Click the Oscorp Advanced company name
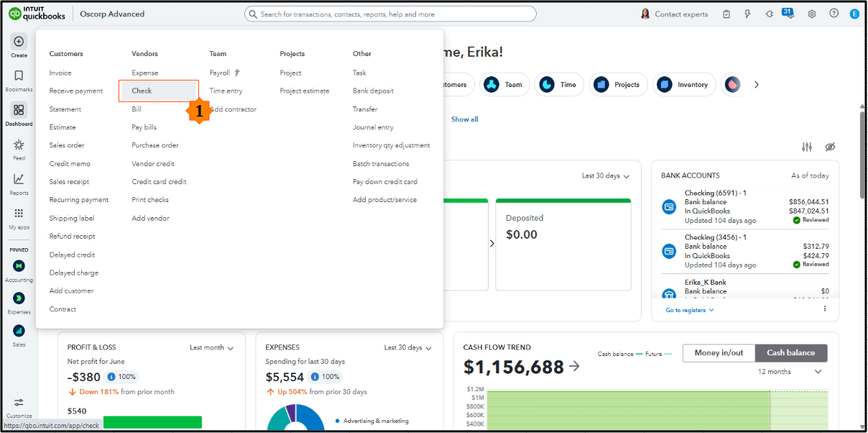Image resolution: width=868 pixels, height=433 pixels. click(112, 14)
